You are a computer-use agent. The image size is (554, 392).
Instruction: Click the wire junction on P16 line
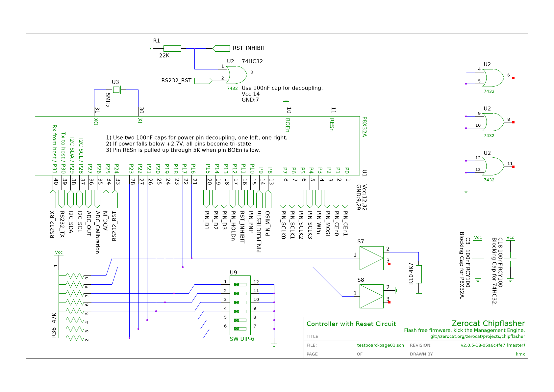192,258
